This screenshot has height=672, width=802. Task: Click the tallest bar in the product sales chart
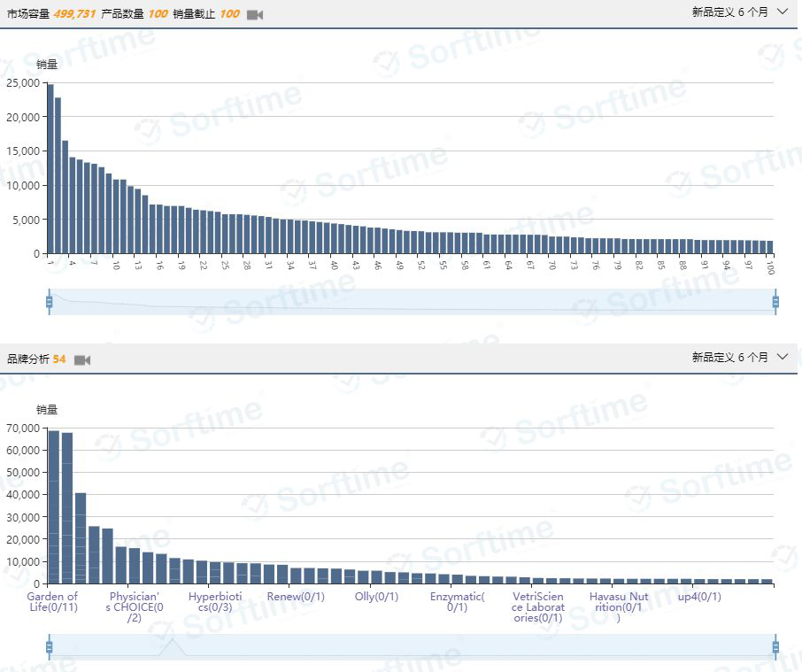[x=50, y=168]
